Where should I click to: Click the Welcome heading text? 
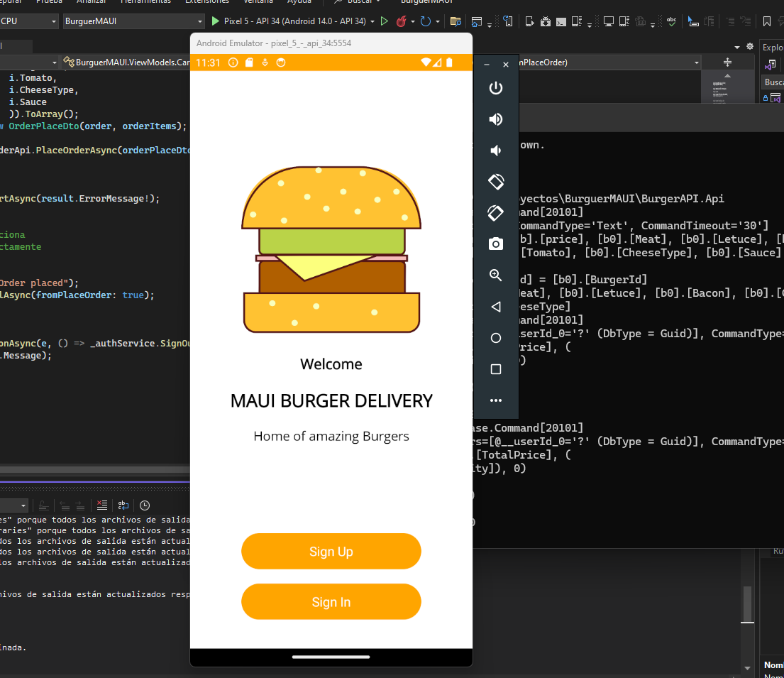331,364
